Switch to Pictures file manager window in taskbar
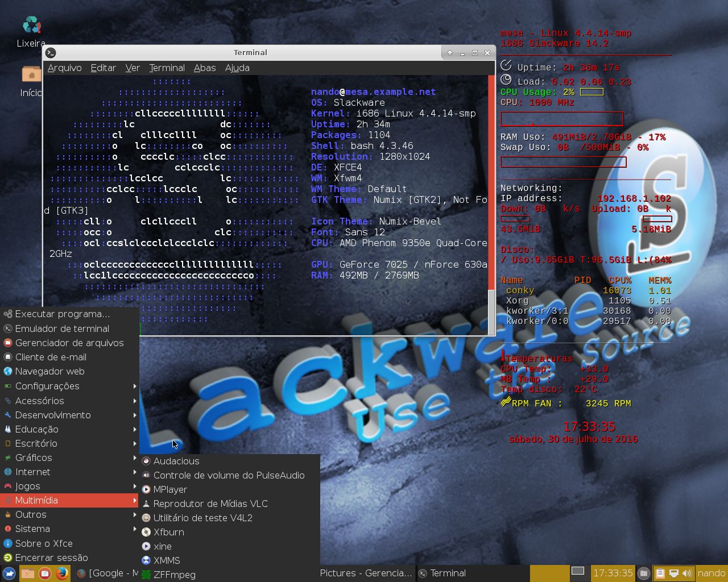 (x=367, y=573)
